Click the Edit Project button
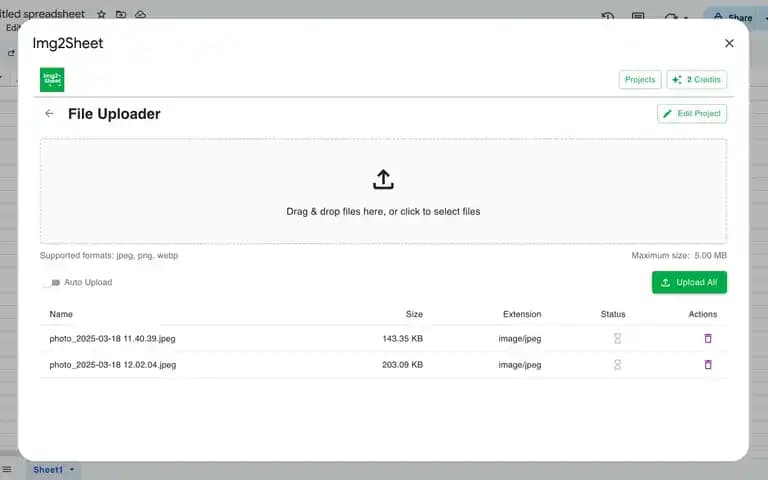 click(692, 114)
